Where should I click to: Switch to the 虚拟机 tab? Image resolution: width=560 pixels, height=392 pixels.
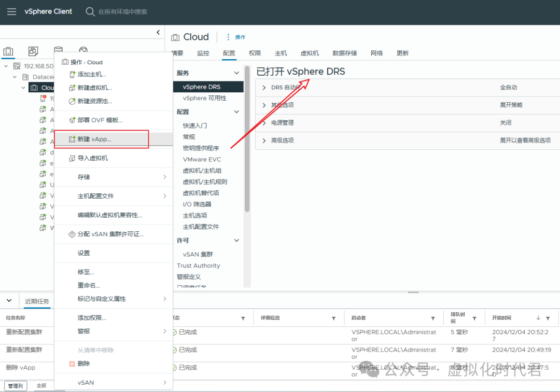point(309,53)
